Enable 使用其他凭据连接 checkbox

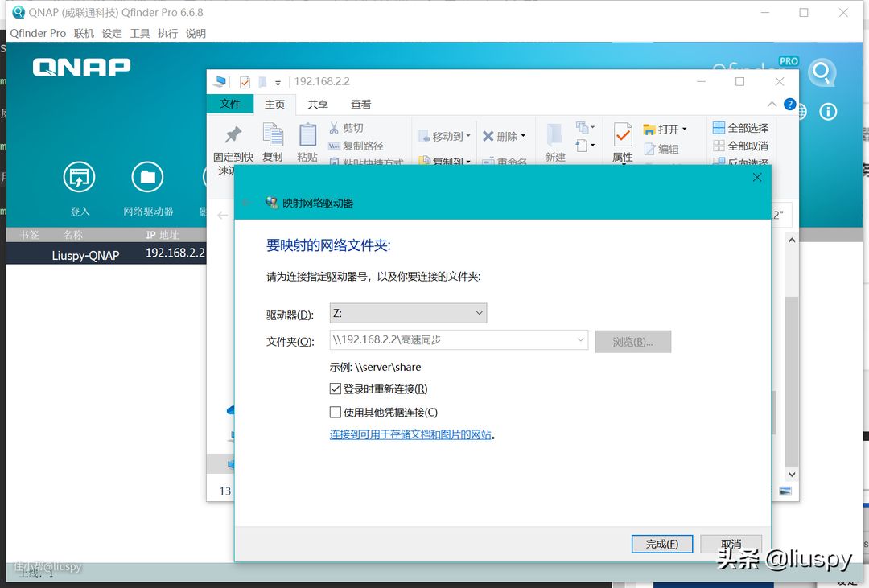pyautogui.click(x=336, y=413)
